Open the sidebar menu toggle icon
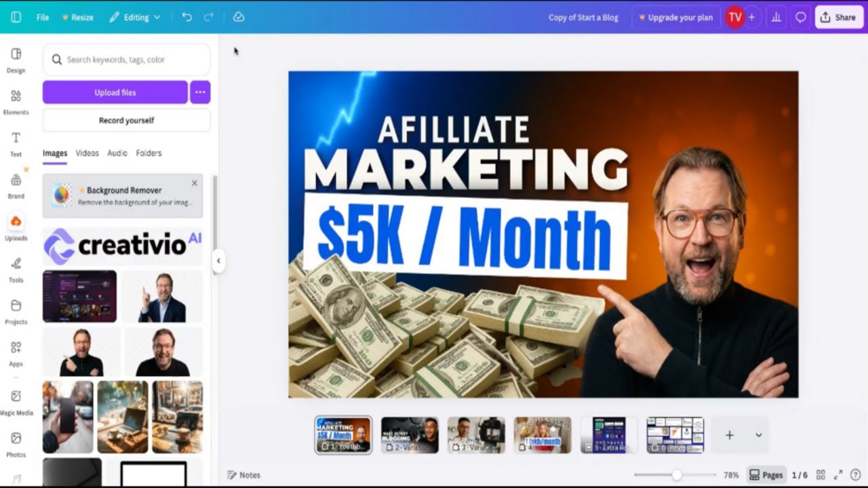The image size is (868, 488). click(x=16, y=17)
